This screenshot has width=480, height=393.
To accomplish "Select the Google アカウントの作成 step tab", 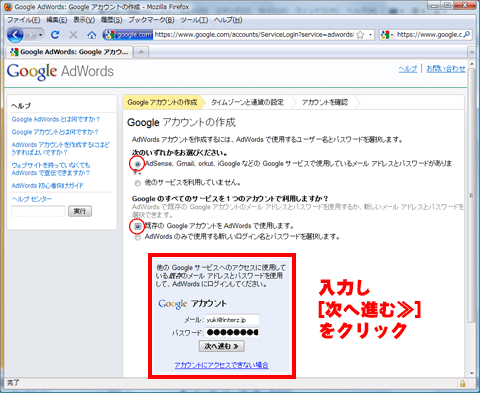I will (162, 102).
